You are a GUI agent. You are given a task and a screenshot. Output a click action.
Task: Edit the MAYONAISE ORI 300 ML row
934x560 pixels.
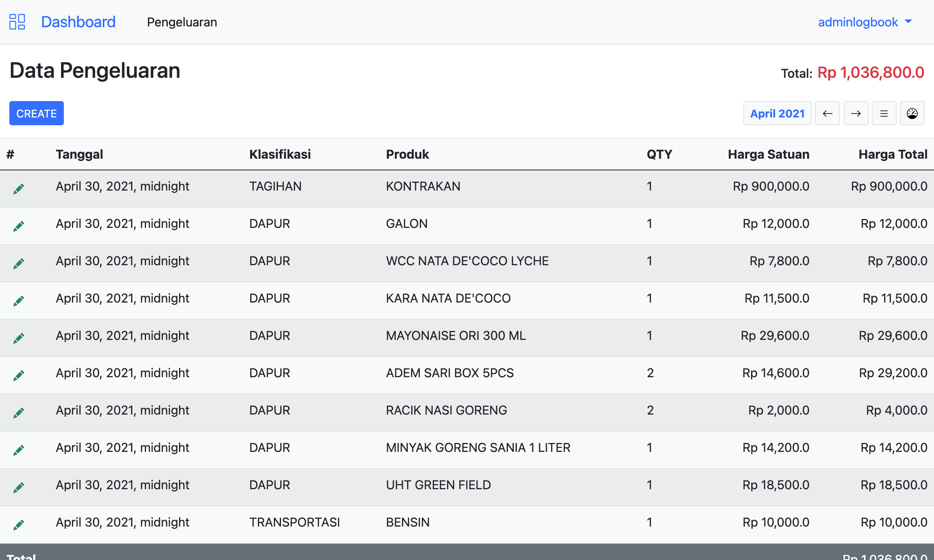click(x=19, y=338)
